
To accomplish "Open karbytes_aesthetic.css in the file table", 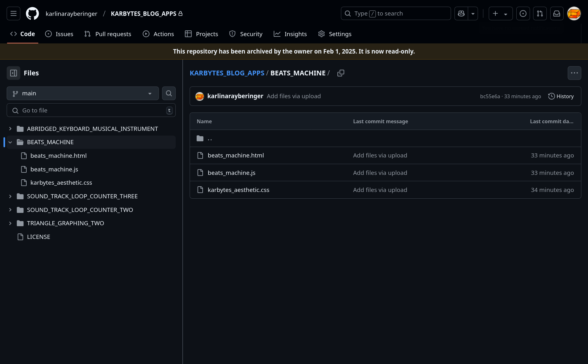I will coord(238,190).
